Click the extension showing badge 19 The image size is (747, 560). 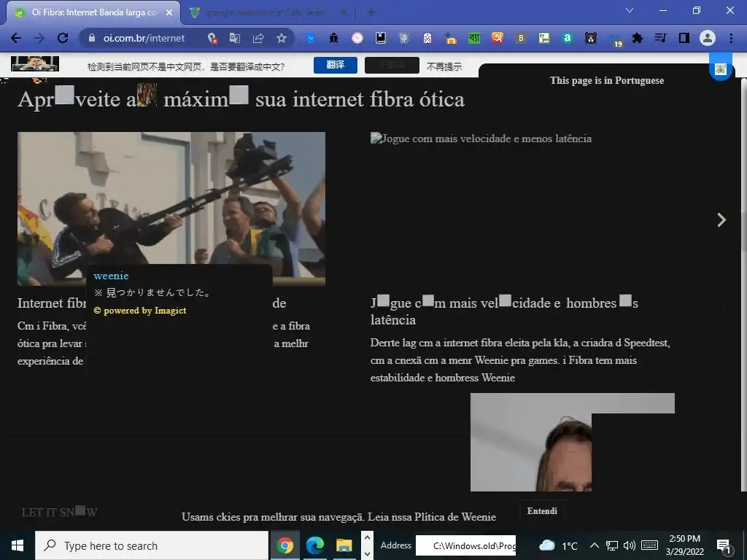615,39
